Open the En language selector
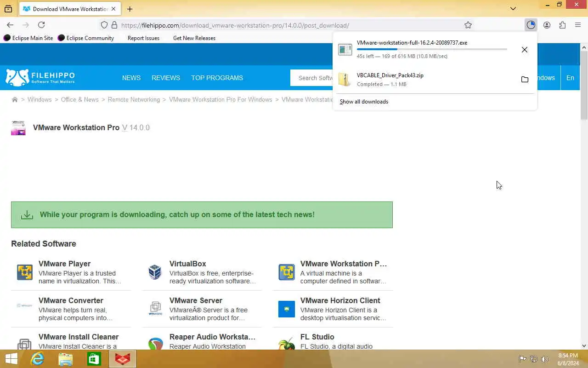 pos(570,78)
